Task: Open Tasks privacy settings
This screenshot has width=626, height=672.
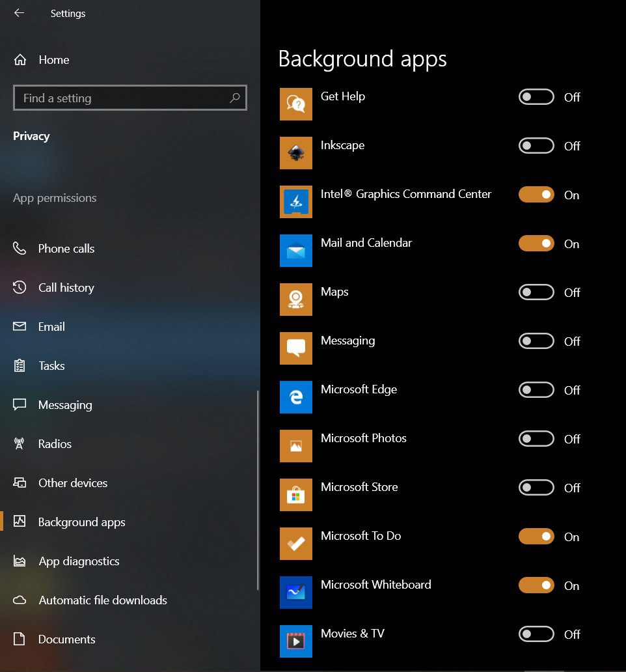Action: tap(51, 365)
